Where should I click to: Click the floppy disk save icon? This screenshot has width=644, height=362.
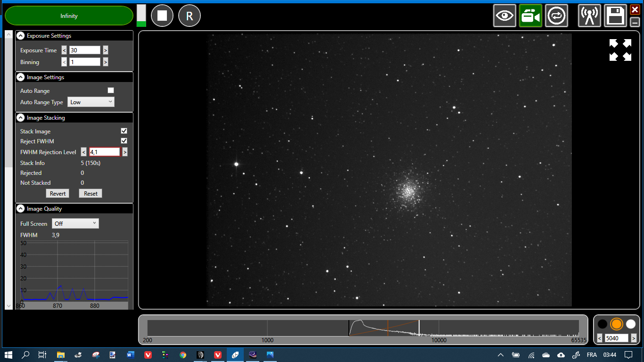tap(615, 16)
